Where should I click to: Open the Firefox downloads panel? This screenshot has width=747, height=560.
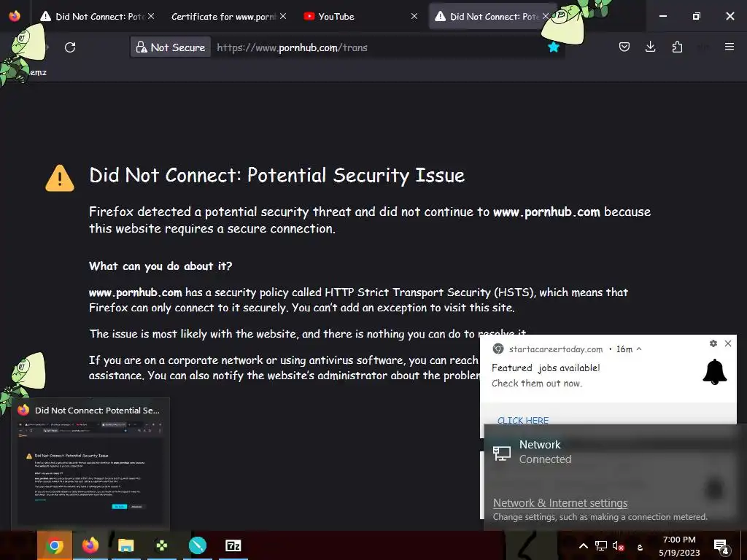click(x=650, y=47)
